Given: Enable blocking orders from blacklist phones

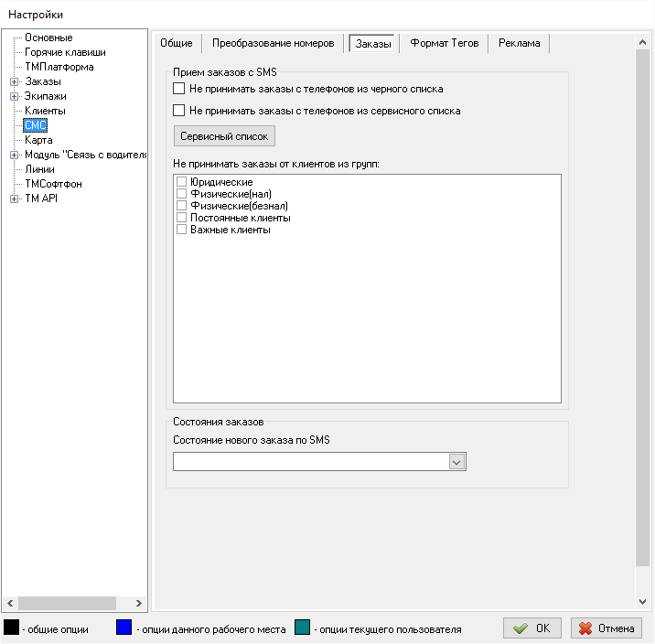Looking at the screenshot, I should click(x=179, y=89).
